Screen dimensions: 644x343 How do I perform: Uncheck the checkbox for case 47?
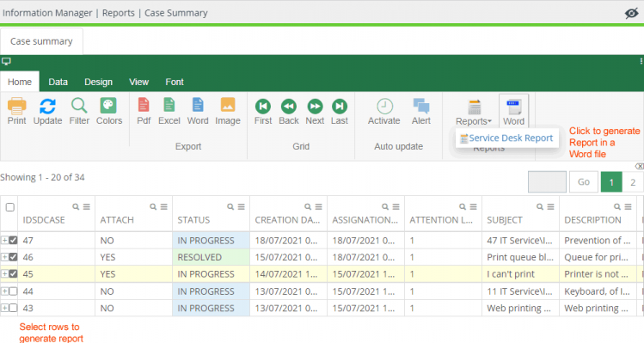(13, 240)
